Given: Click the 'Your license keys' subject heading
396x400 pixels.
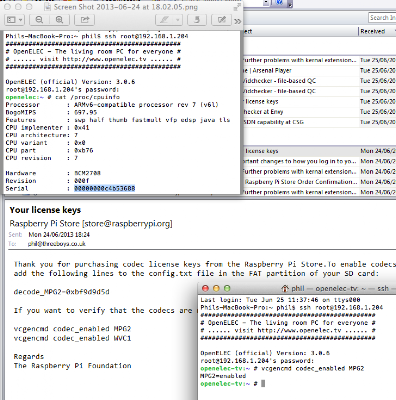Looking at the screenshot, I should pyautogui.click(x=45, y=210).
